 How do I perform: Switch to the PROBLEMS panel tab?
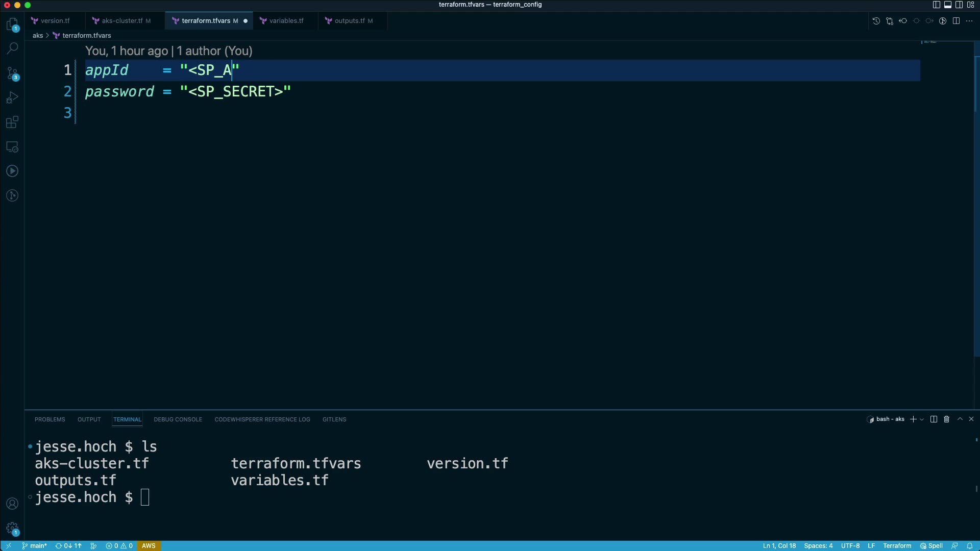[50, 419]
